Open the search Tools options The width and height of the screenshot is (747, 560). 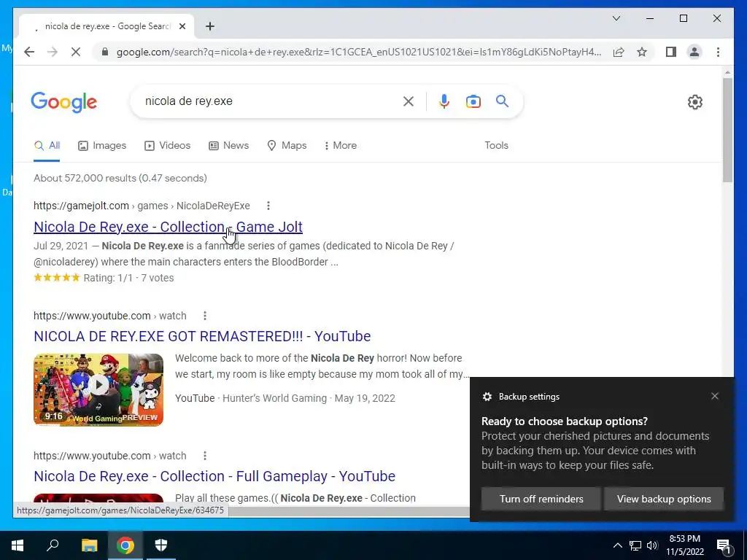496,146
